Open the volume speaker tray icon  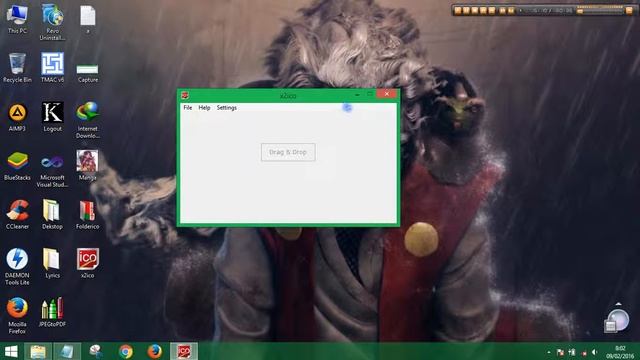[x=594, y=352]
